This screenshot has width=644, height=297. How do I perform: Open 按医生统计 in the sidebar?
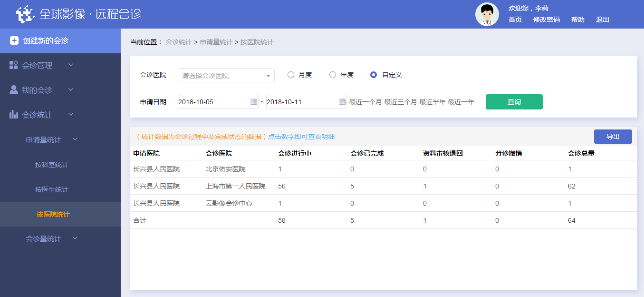click(x=51, y=189)
